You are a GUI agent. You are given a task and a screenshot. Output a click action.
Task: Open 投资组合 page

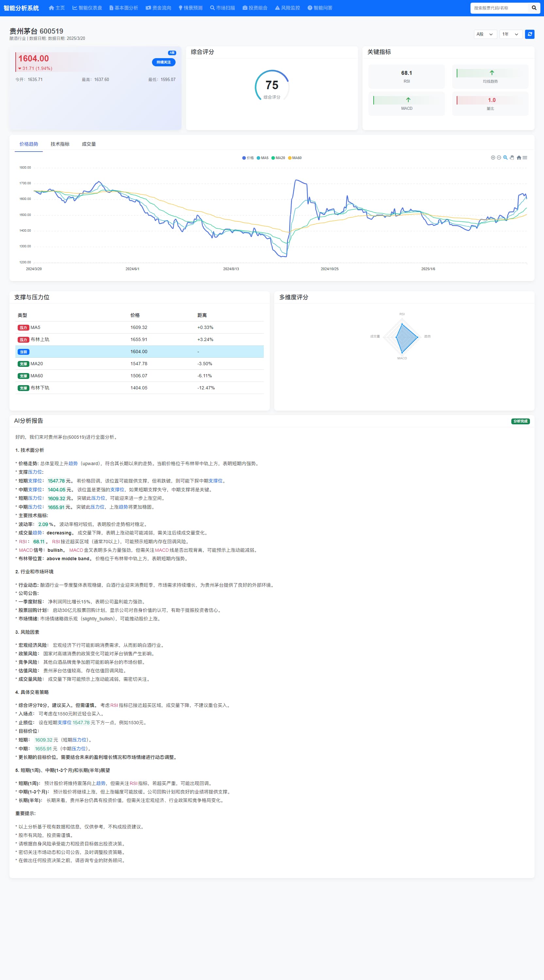click(x=255, y=8)
